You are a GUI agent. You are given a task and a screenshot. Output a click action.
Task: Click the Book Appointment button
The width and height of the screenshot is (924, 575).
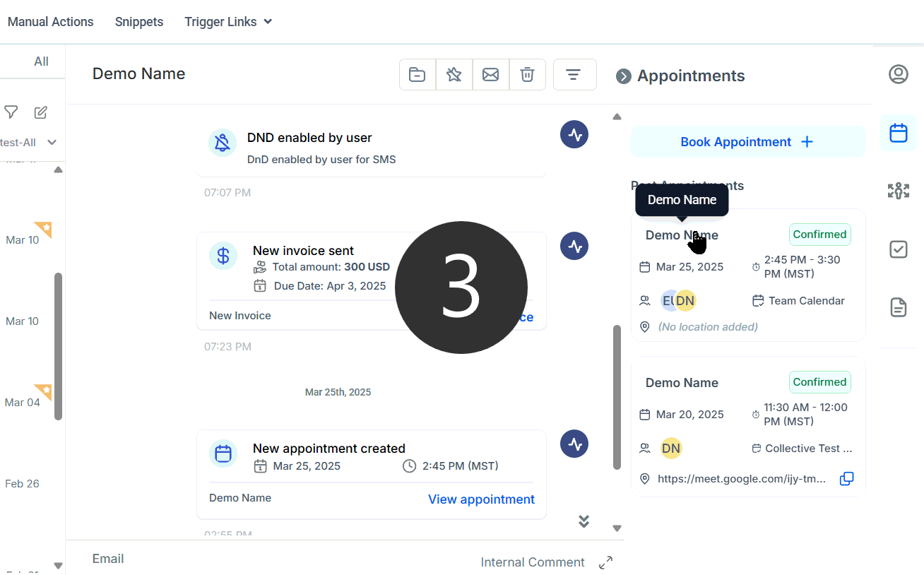tap(747, 142)
